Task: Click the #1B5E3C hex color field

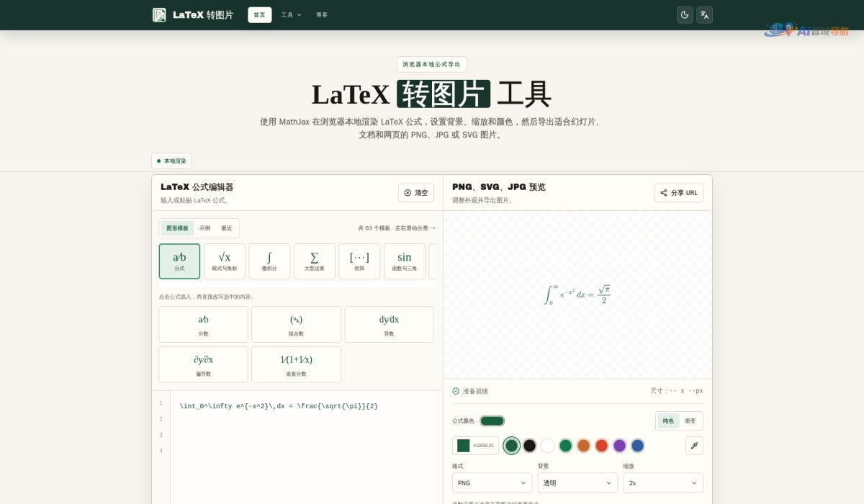Action: 475,446
